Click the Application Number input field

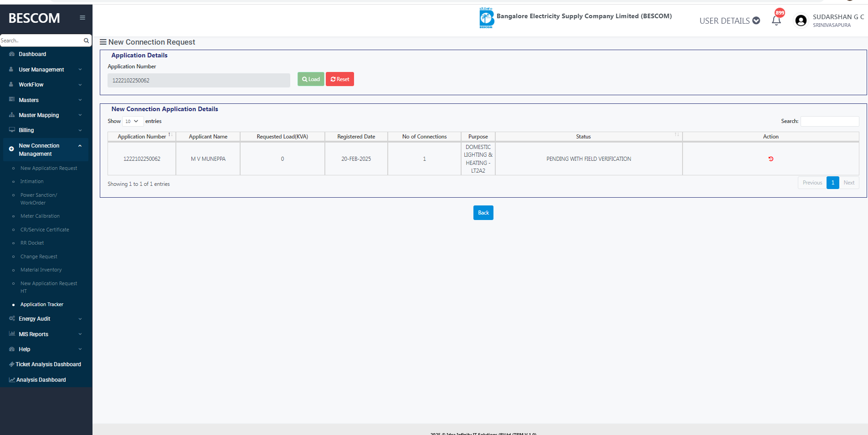199,80
